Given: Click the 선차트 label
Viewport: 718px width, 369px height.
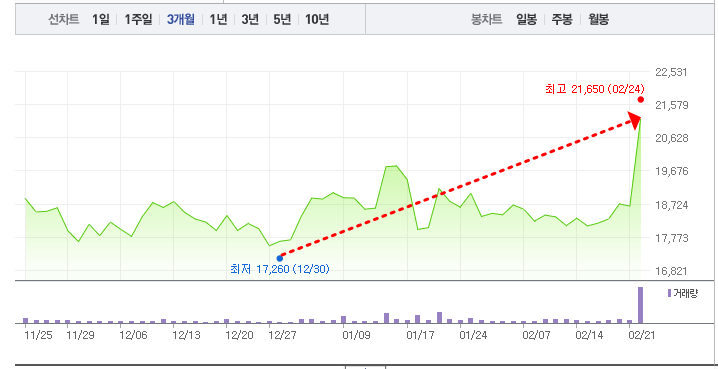Looking at the screenshot, I should [64, 20].
